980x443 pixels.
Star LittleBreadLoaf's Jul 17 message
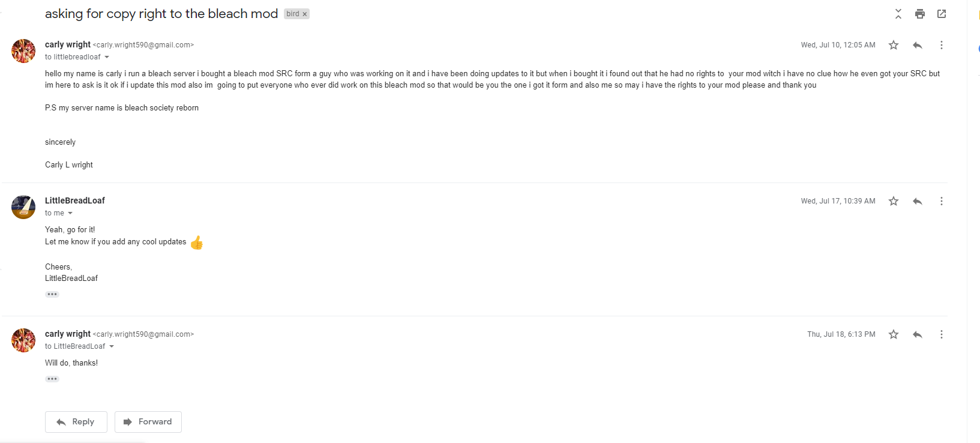[894, 201]
